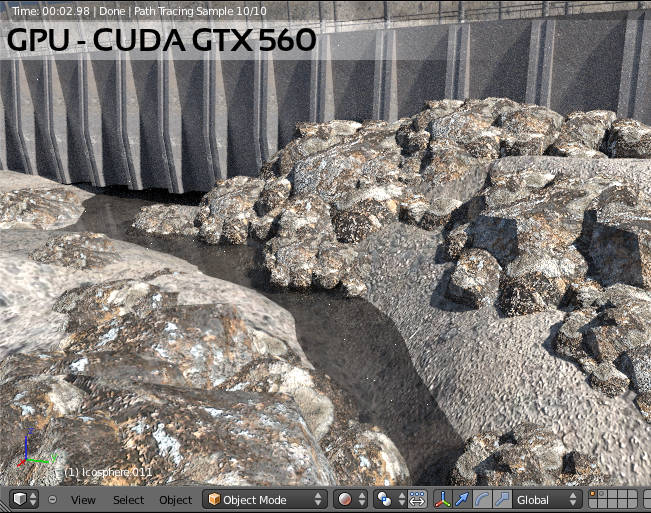Enable the rotate manipulator arc
Image resolution: width=651 pixels, height=513 pixels.
[482, 499]
